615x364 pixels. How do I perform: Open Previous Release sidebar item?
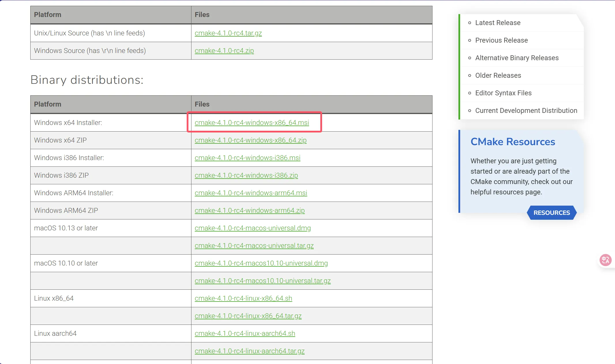pyautogui.click(x=501, y=40)
